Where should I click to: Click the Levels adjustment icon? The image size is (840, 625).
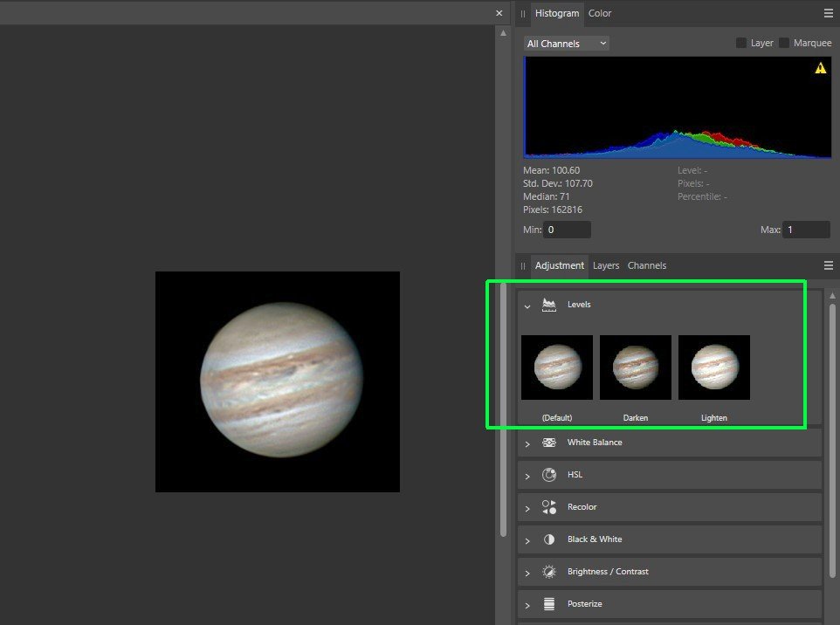tap(549, 305)
